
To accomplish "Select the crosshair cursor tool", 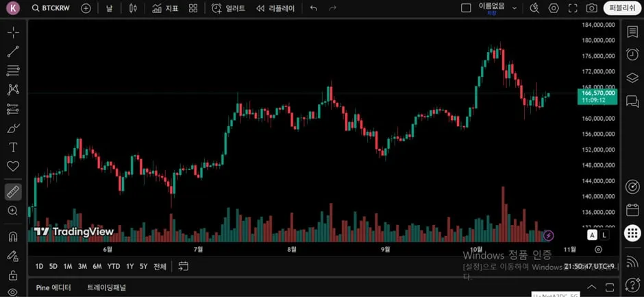I will (x=13, y=32).
